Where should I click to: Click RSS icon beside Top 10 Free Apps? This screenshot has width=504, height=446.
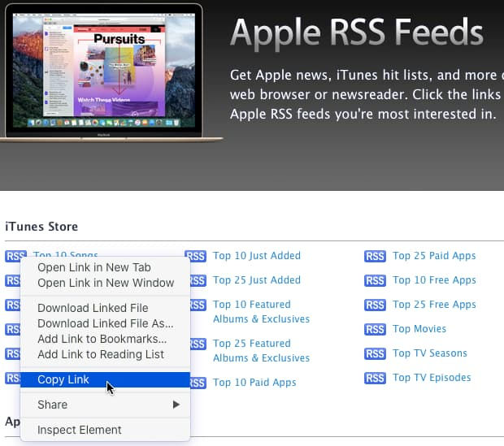pyautogui.click(x=375, y=281)
